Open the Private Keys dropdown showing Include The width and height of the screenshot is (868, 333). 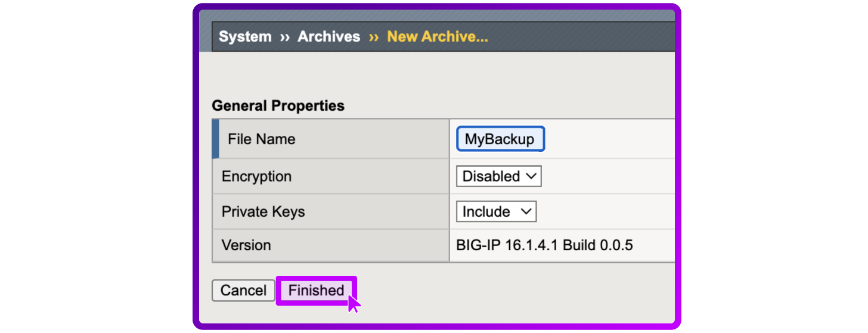496,211
